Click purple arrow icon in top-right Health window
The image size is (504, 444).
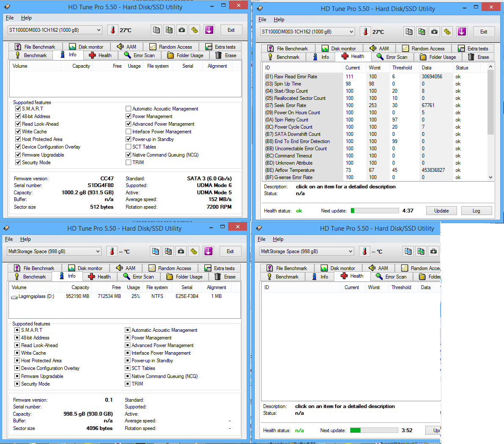462,32
